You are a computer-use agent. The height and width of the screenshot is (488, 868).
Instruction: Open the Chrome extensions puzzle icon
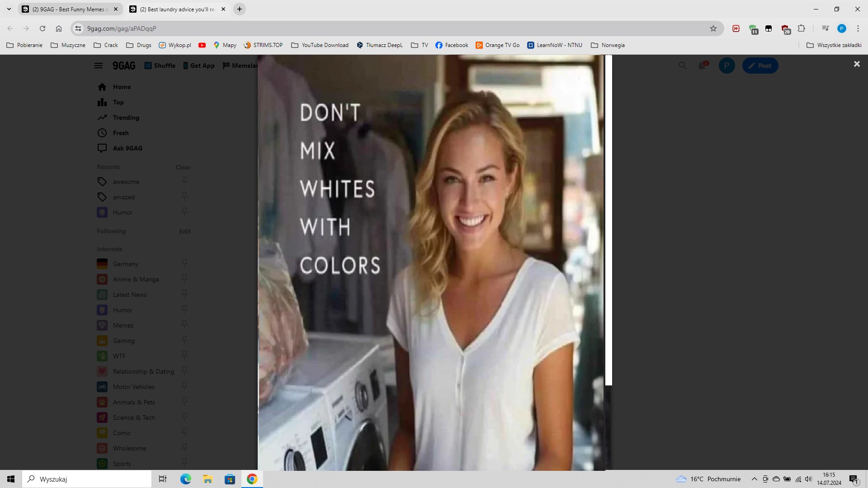click(801, 28)
